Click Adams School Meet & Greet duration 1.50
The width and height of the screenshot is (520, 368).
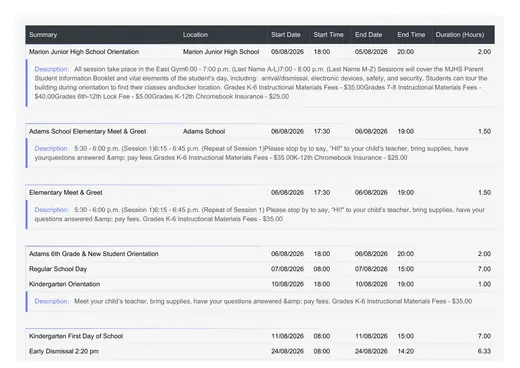(x=484, y=131)
